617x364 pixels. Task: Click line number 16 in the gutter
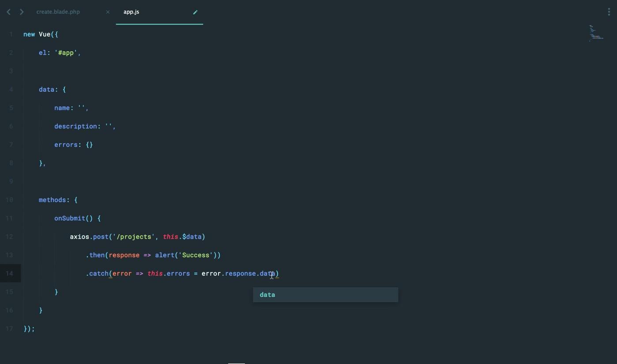coord(9,311)
